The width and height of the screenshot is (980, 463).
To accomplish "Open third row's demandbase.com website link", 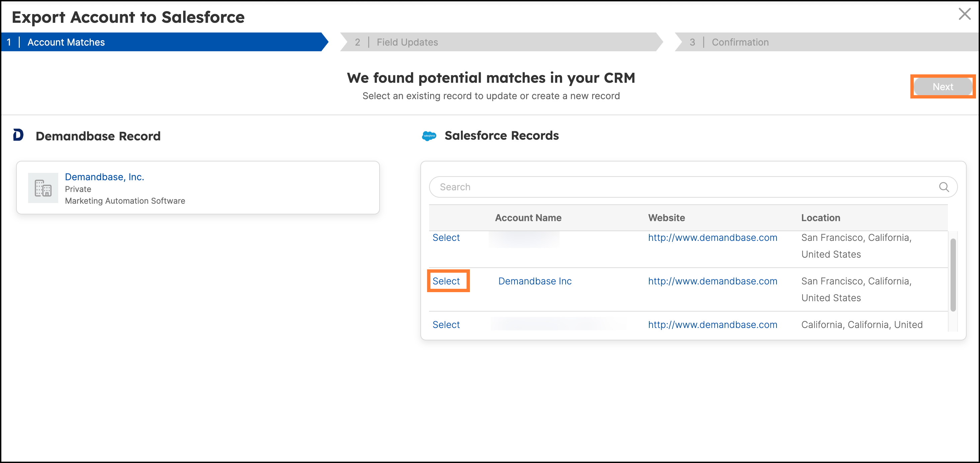I will pos(713,325).
